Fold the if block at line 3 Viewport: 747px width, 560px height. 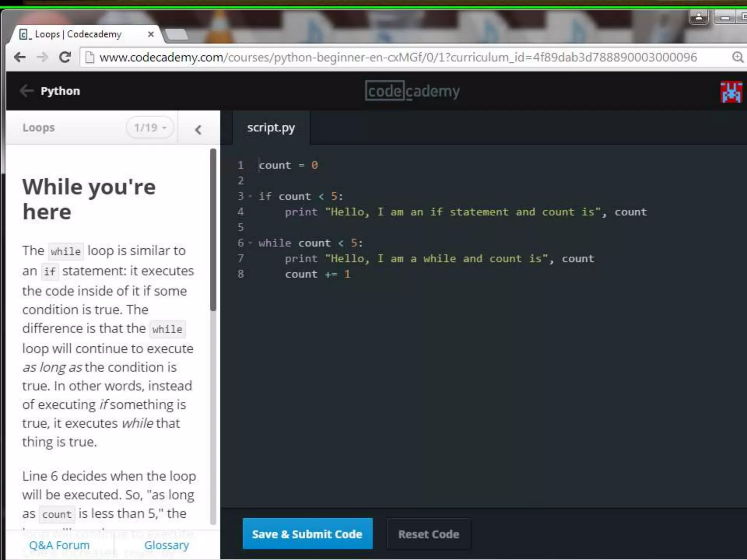point(250,197)
